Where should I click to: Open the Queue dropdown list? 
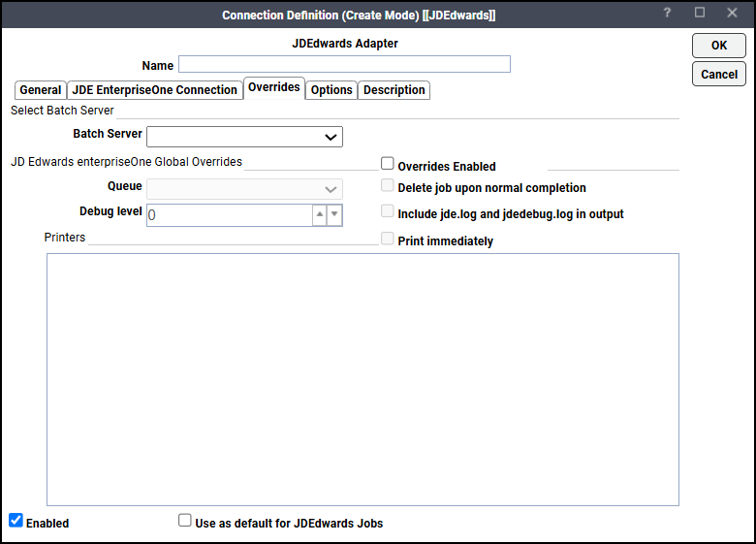(244, 189)
